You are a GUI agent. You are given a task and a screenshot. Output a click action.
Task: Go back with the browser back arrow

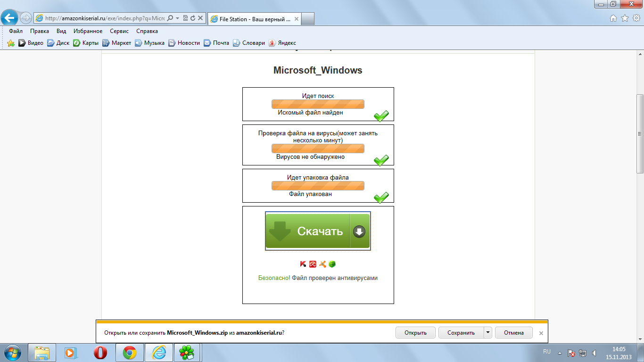tap(10, 18)
